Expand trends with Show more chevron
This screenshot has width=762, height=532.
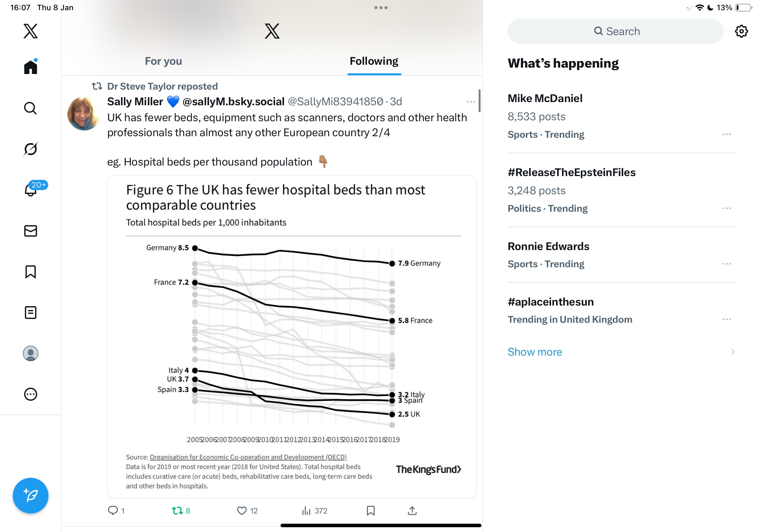[x=732, y=352]
